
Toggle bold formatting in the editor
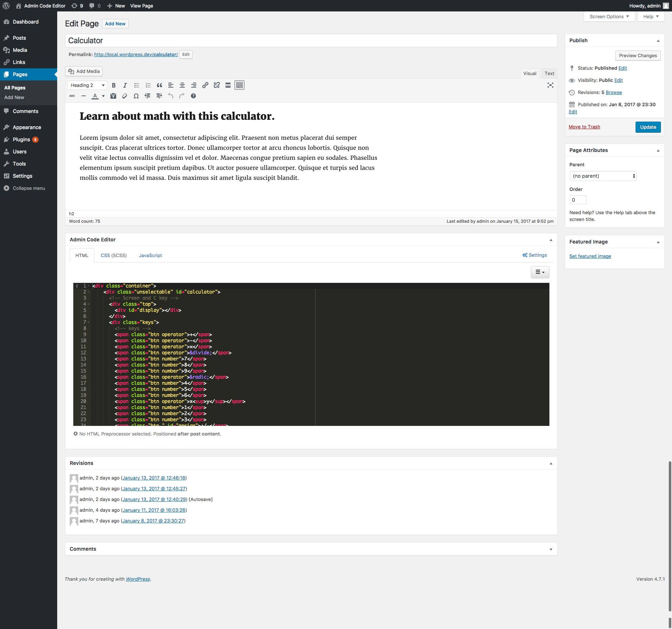[114, 85]
